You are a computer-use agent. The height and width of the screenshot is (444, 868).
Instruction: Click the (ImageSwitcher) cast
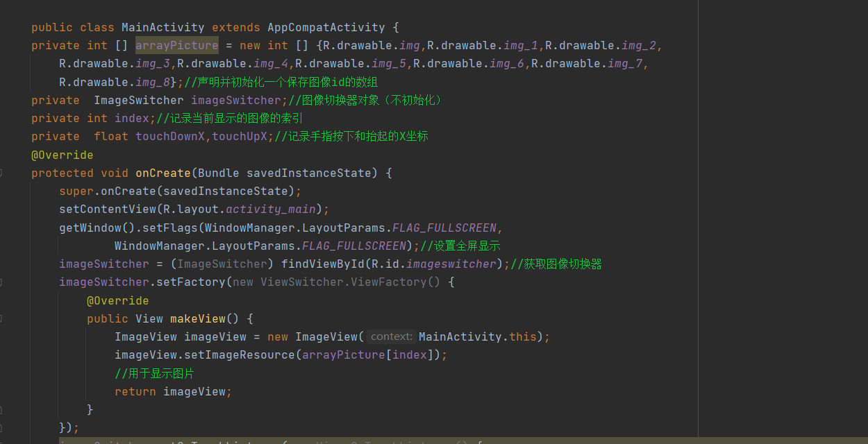(x=222, y=264)
